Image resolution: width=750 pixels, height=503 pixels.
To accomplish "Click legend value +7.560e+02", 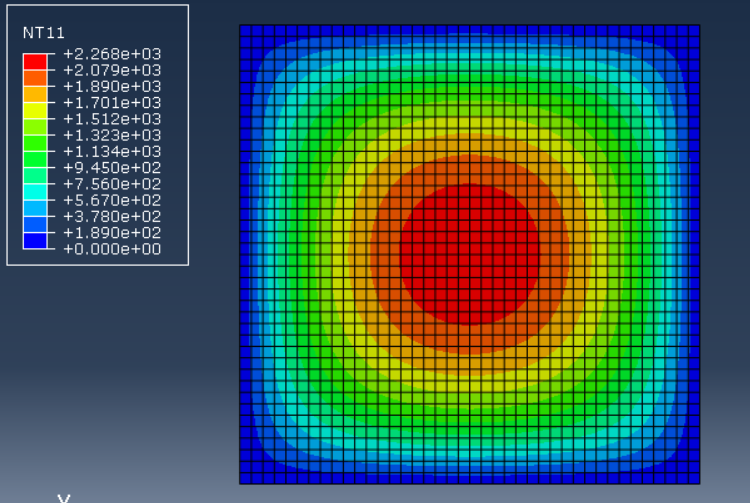I will [x=112, y=184].
